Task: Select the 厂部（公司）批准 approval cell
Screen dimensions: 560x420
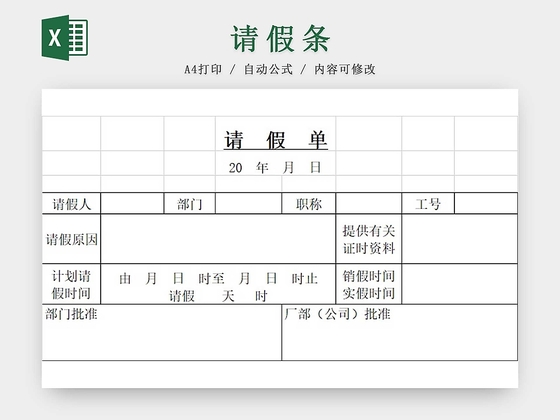Action: (400, 332)
